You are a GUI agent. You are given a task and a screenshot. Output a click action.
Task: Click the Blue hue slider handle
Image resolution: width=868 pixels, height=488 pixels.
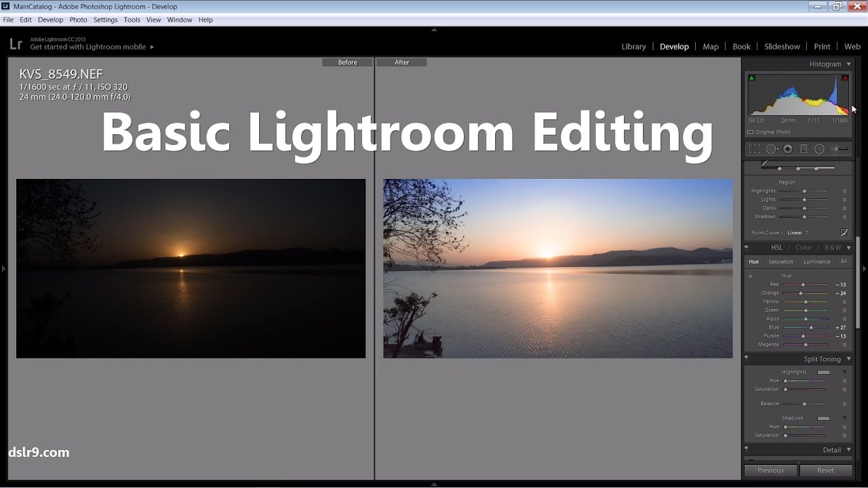811,327
